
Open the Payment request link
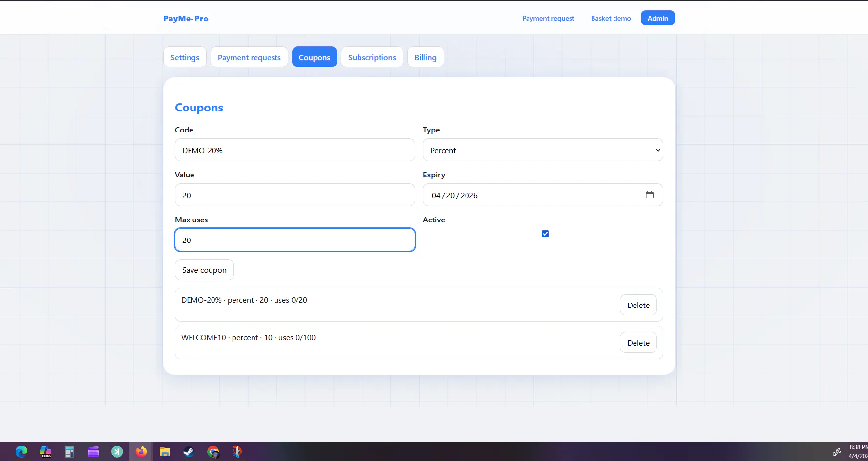tap(548, 18)
